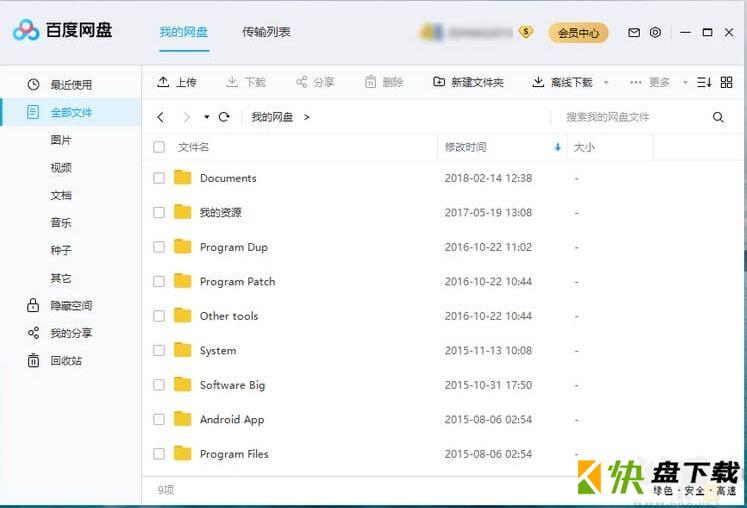Switch to grid thumbnail view
Screen dimensions: 747x508
point(727,82)
